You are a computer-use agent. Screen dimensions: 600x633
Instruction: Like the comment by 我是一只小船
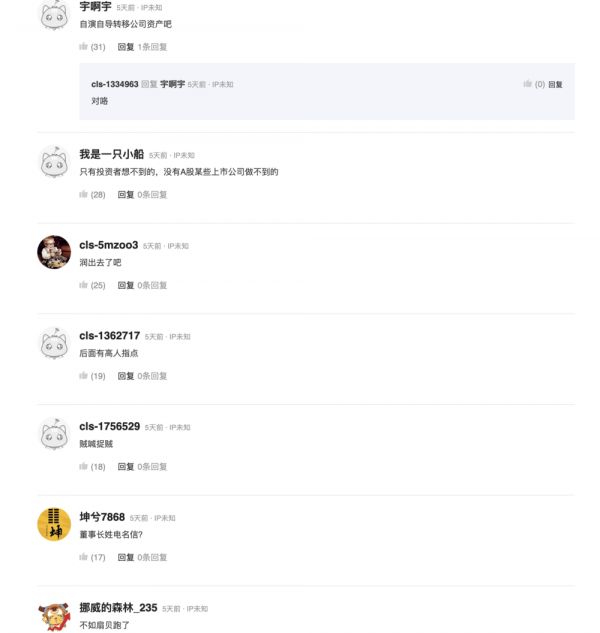pos(84,195)
